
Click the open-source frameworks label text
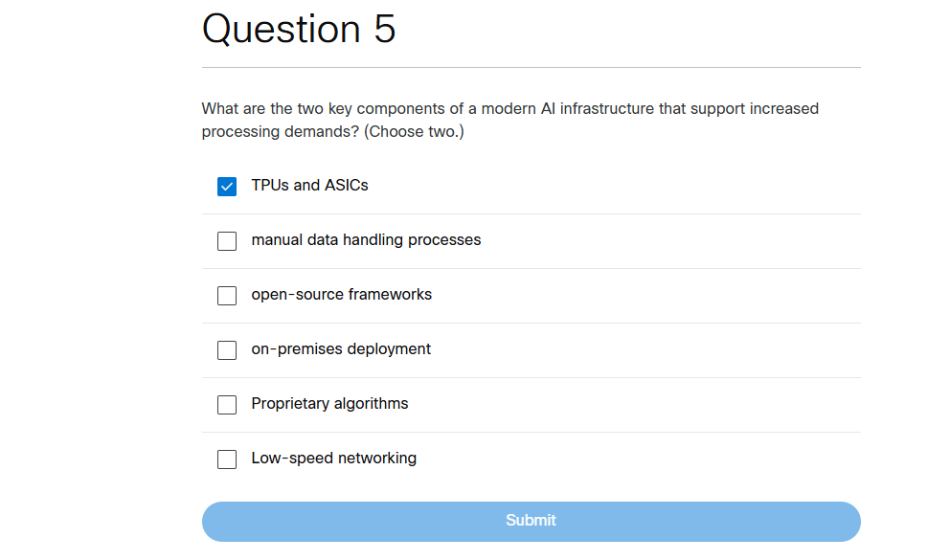pos(341,295)
